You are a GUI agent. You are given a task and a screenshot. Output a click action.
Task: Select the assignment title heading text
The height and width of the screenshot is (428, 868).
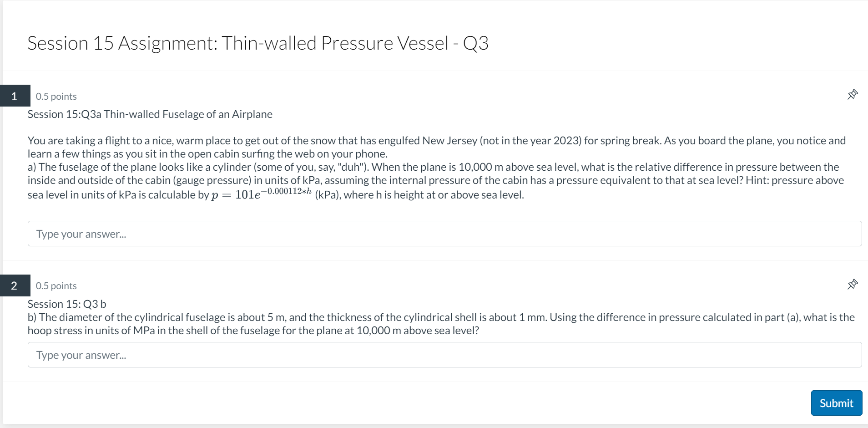tap(258, 43)
